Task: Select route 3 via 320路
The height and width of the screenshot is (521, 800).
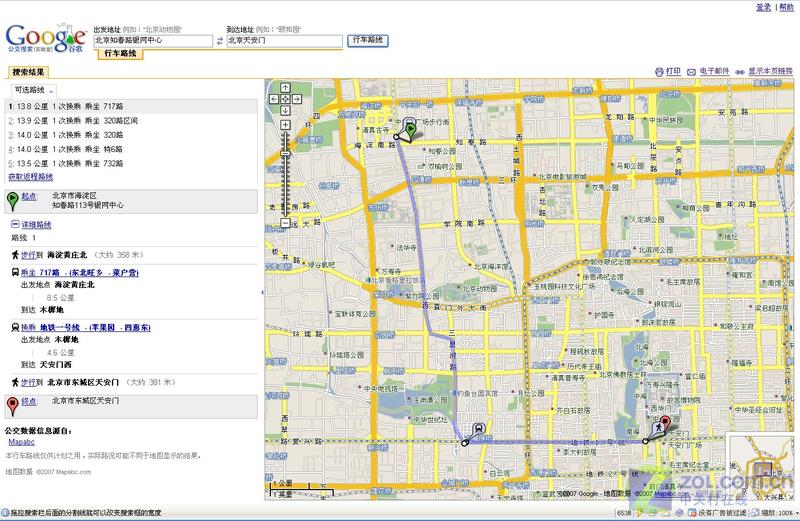Action: 132,135
